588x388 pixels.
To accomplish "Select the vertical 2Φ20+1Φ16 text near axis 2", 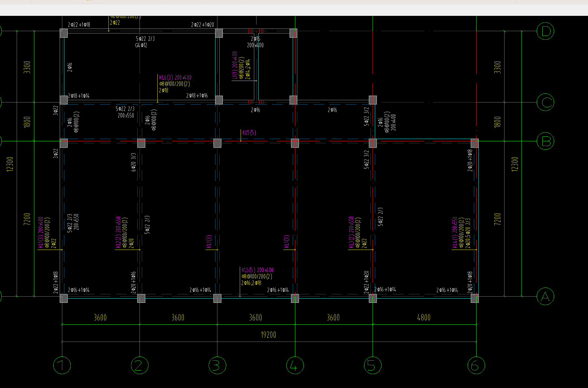I will 134,282.
